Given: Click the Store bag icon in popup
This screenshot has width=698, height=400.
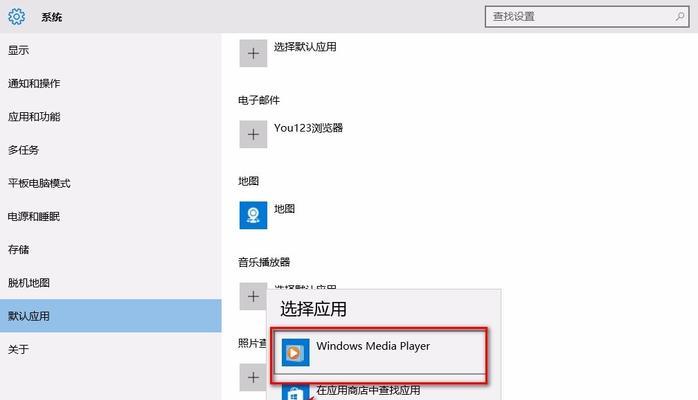Looking at the screenshot, I should 296,392.
